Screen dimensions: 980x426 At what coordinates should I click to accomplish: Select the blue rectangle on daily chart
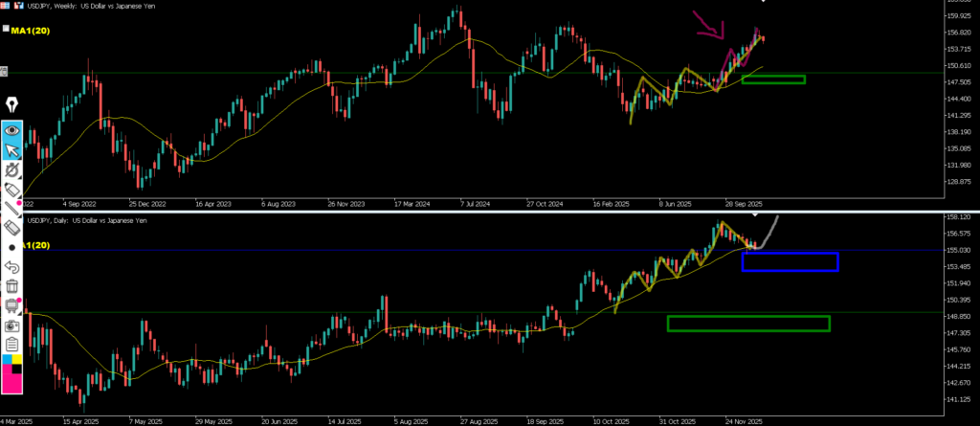coord(790,261)
